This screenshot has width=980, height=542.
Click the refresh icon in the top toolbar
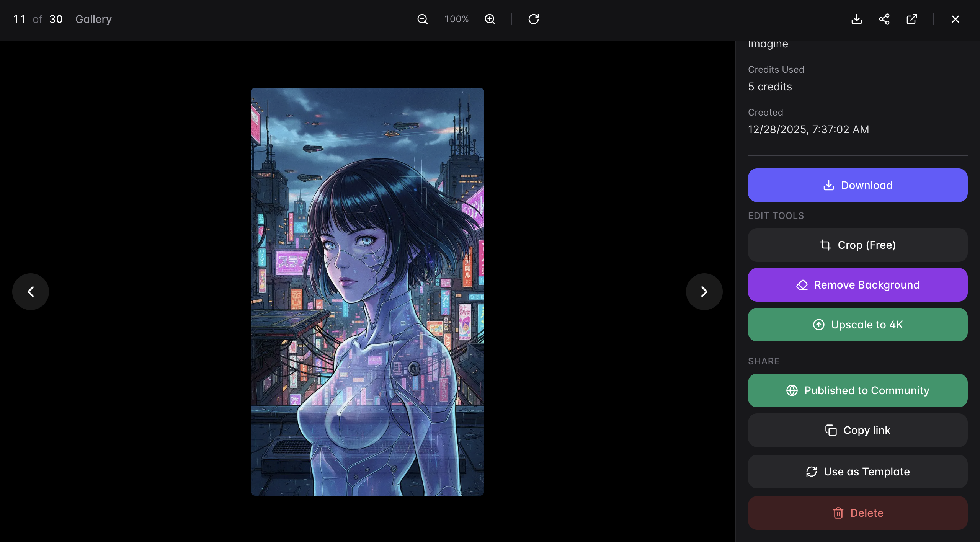533,19
